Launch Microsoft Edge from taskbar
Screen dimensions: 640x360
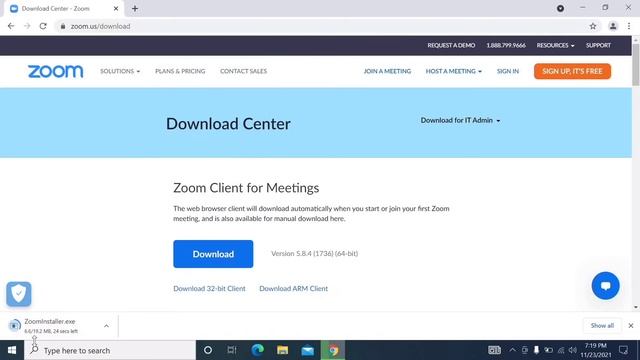(258, 350)
